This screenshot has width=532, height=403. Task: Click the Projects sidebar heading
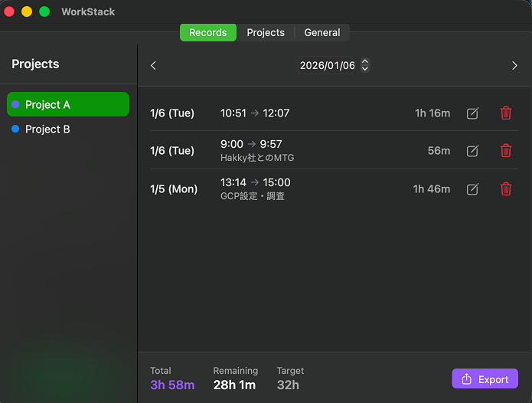point(35,64)
